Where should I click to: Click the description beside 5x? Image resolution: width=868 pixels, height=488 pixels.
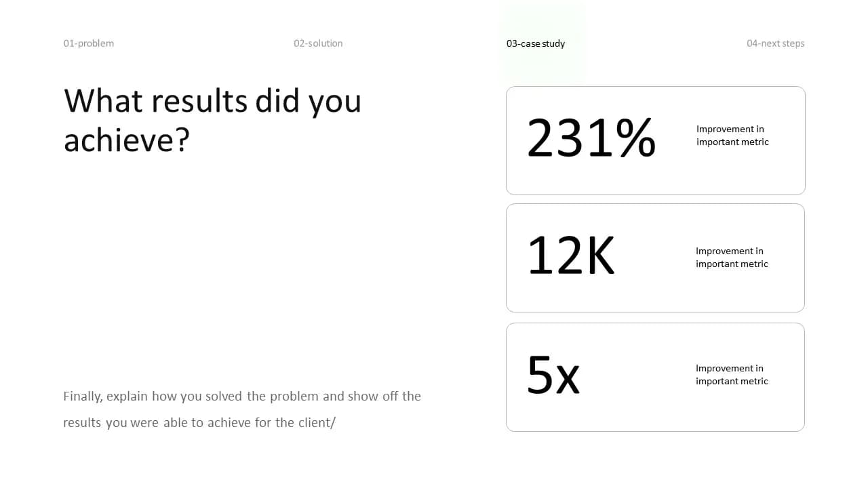[x=732, y=375]
